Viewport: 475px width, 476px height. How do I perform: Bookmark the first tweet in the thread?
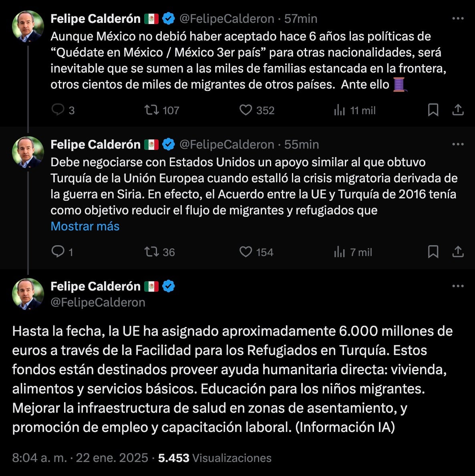(x=433, y=110)
